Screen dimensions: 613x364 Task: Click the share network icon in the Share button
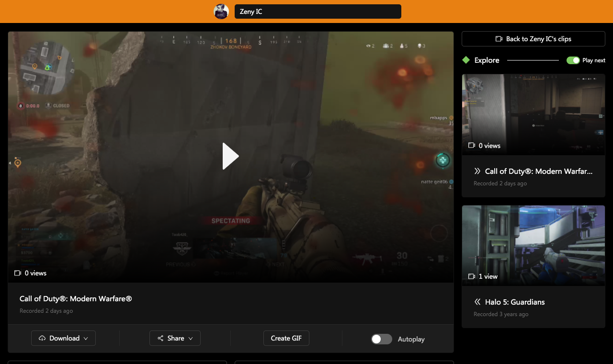point(160,338)
